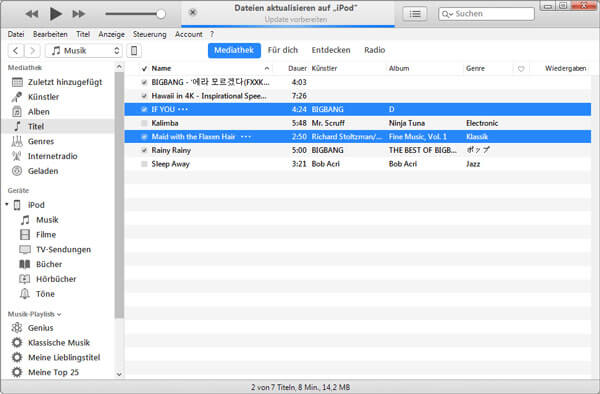Go forward with the right arrow button
The image size is (600, 394).
pyautogui.click(x=32, y=50)
